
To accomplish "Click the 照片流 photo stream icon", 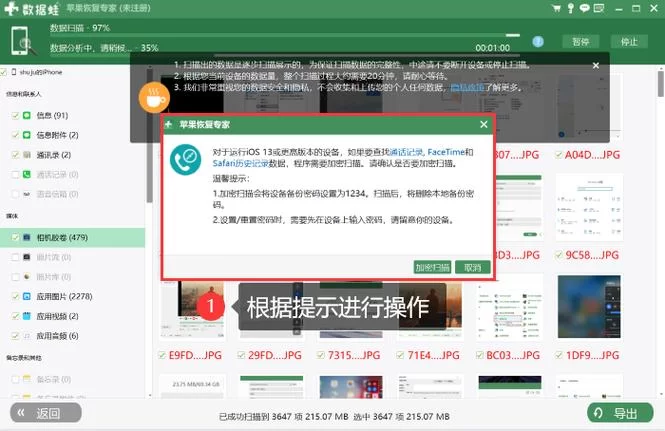I will 27,257.
